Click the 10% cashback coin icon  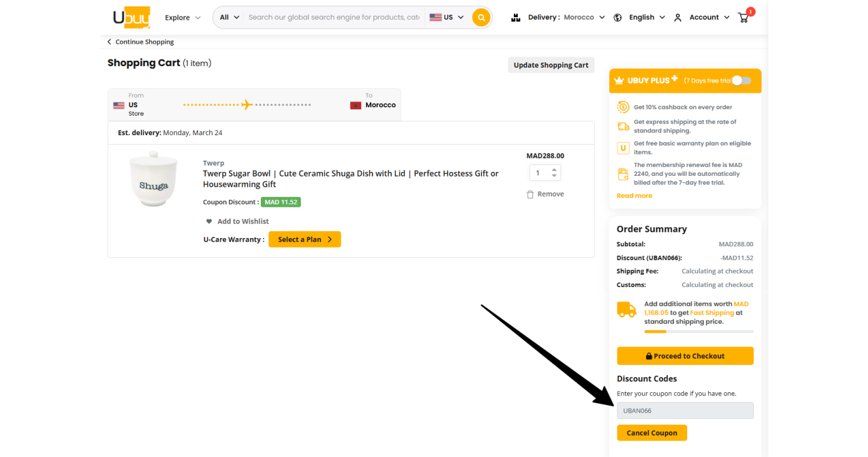[x=623, y=107]
